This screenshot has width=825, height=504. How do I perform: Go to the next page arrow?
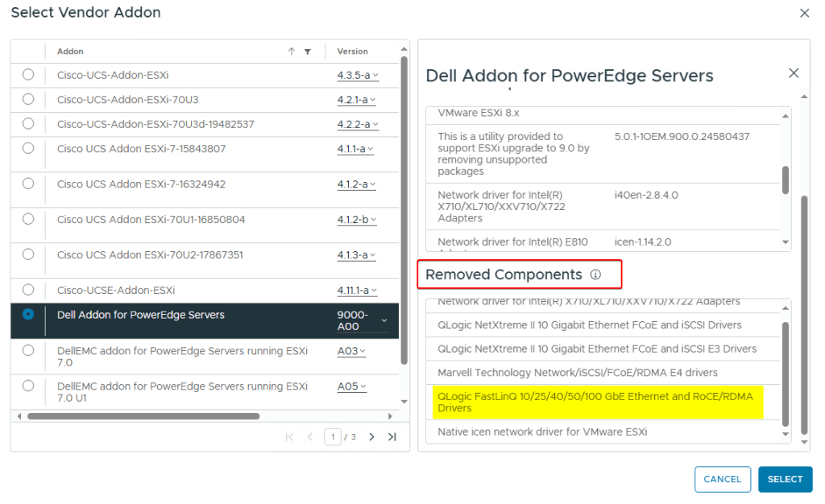[x=371, y=437]
